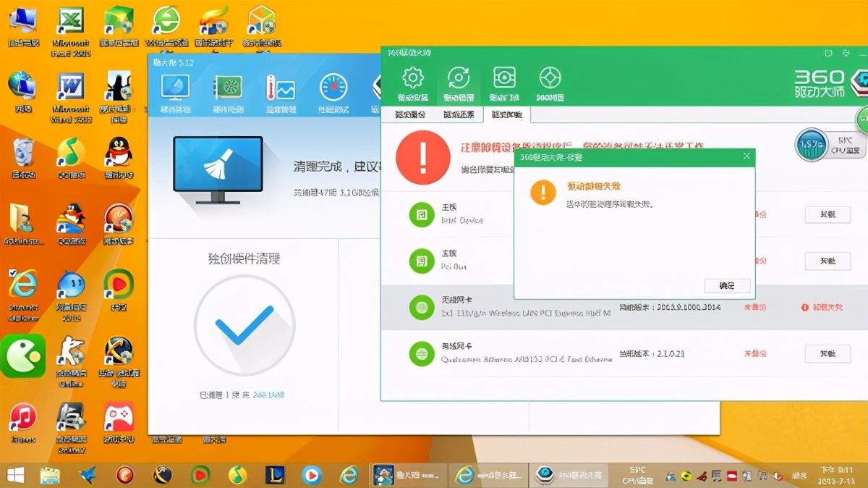
Task: Select the Intel Device motherboard row icon
Action: tap(421, 215)
